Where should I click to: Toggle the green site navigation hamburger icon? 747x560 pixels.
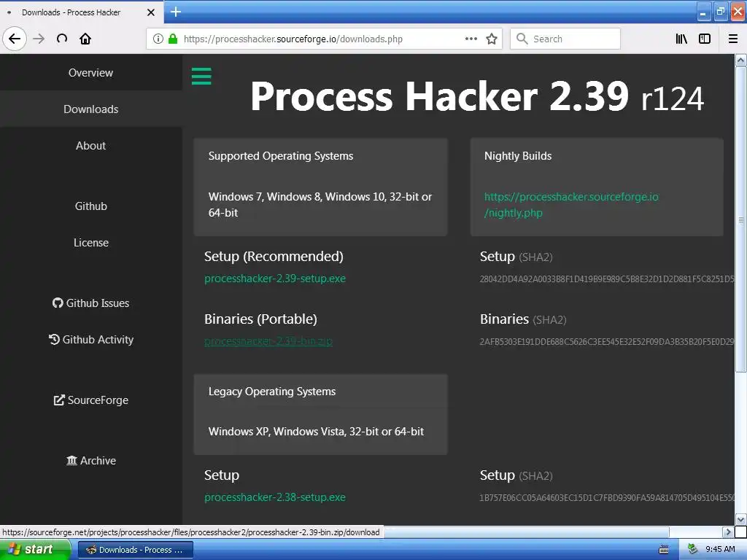pyautogui.click(x=201, y=76)
